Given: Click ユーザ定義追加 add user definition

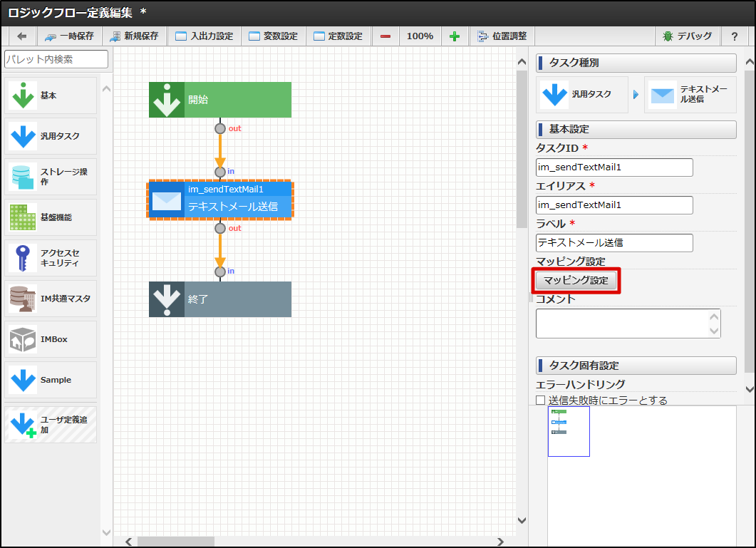Looking at the screenshot, I should (x=51, y=425).
